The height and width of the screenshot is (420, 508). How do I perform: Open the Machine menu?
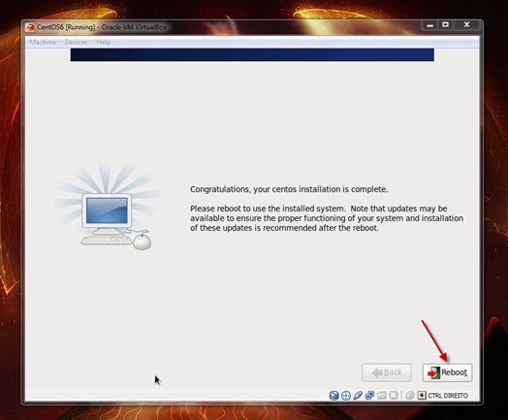pyautogui.click(x=43, y=42)
